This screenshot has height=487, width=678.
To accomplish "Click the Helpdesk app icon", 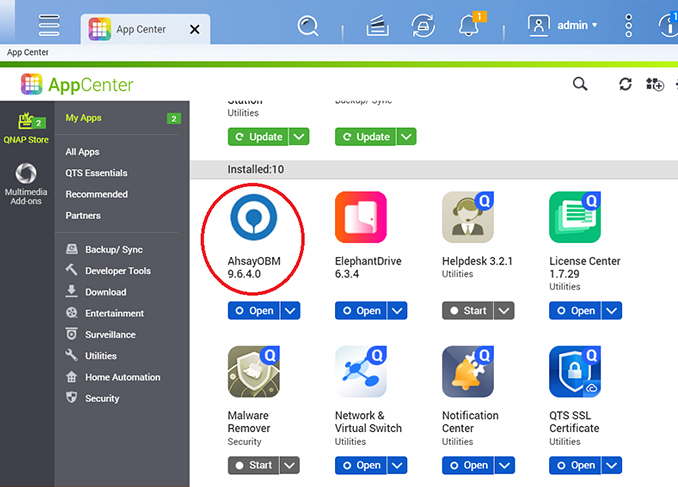I will tap(468, 217).
